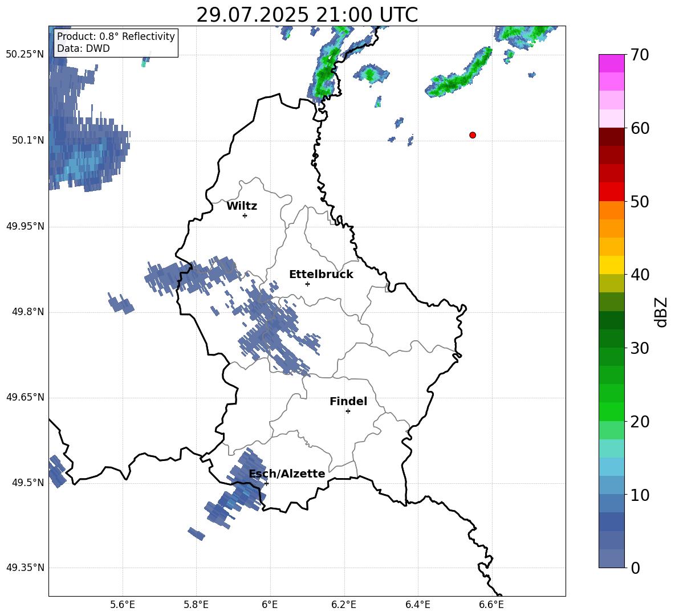Click the 40 colorbar tick label
The width and height of the screenshot is (675, 616).
tap(640, 275)
